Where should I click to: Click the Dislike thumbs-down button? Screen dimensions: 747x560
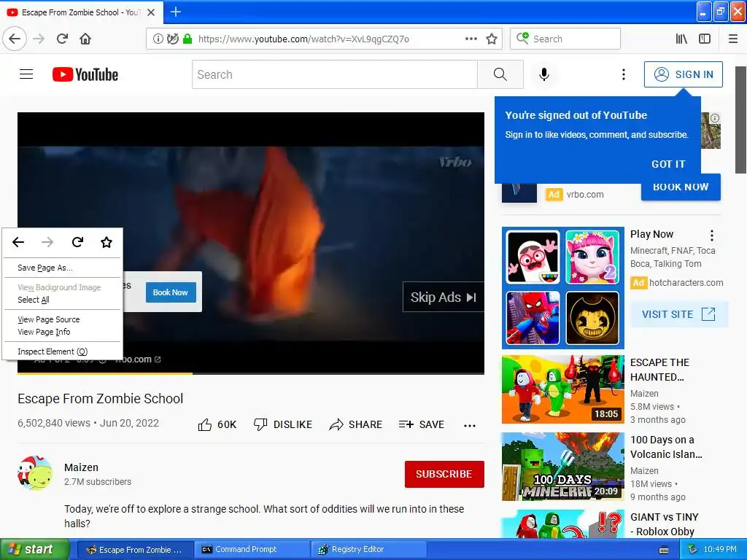[x=283, y=424]
